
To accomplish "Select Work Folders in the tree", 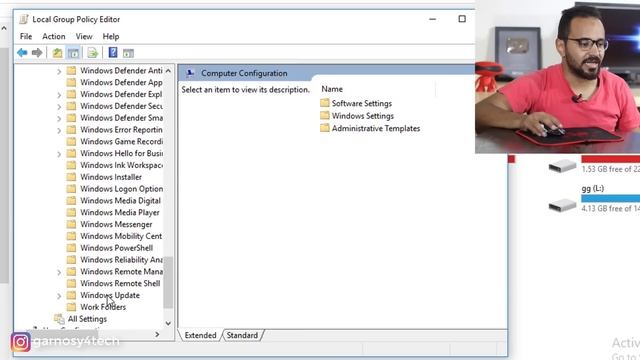I will 103,307.
